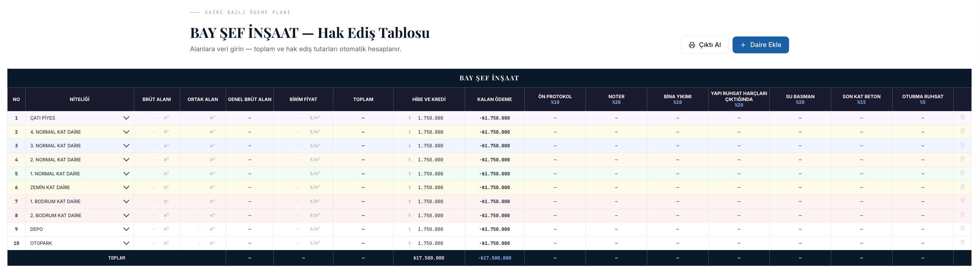
Task: Click Brüt Alanı field of OTOPARK row
Action: pos(156,243)
